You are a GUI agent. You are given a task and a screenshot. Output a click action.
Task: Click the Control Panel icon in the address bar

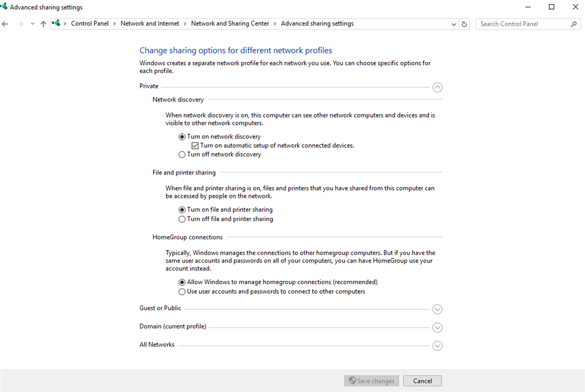(56, 23)
